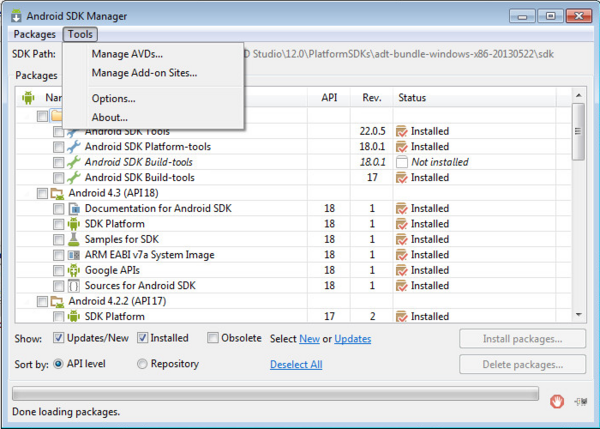Tick the checkbox for uninstalled Android SDK Build-tools 18.0.1

pyautogui.click(x=59, y=162)
